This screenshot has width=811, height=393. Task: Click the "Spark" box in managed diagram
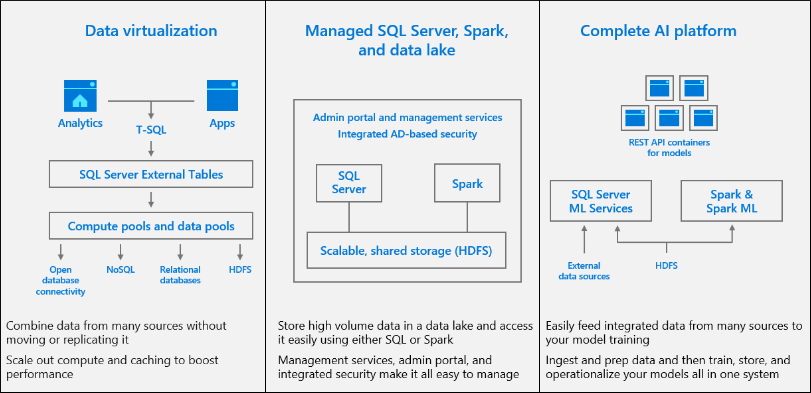coord(467,183)
